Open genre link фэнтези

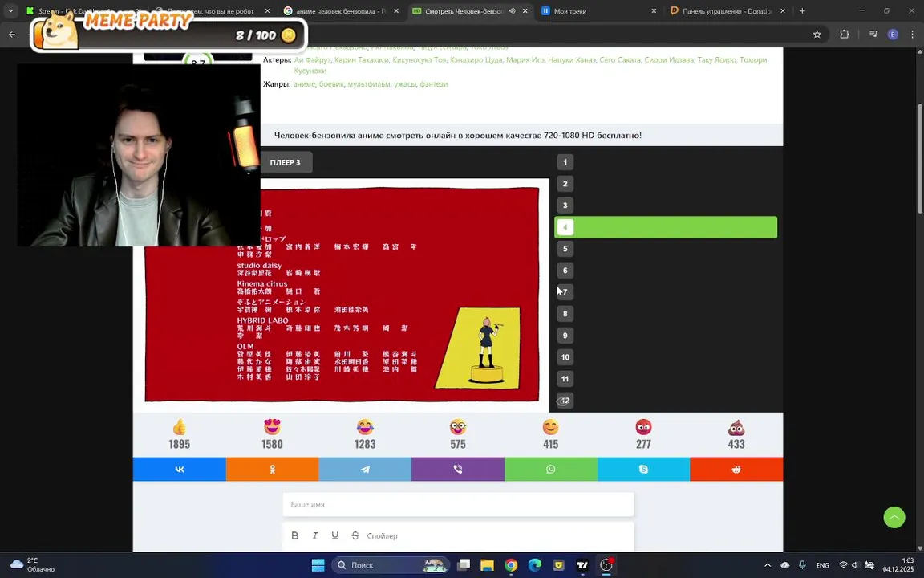(434, 84)
